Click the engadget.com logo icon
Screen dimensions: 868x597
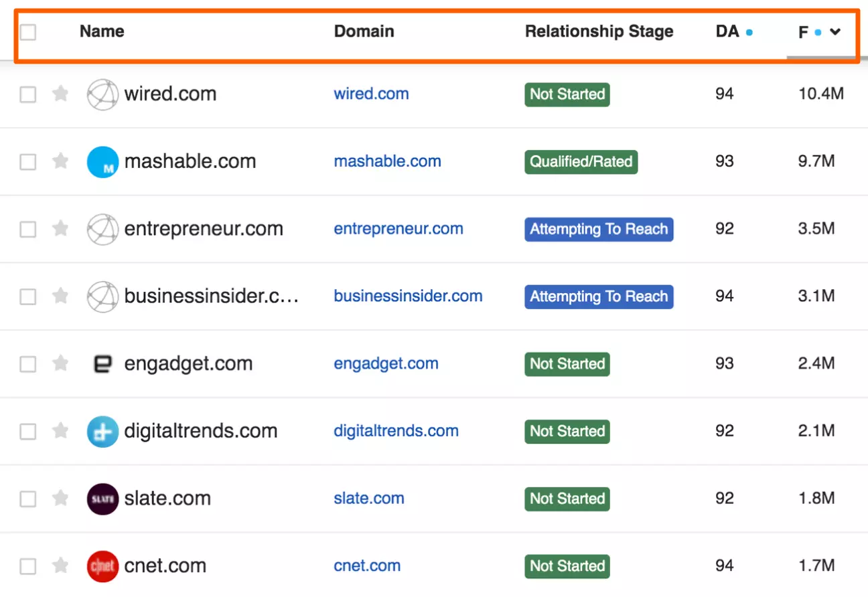pyautogui.click(x=102, y=364)
